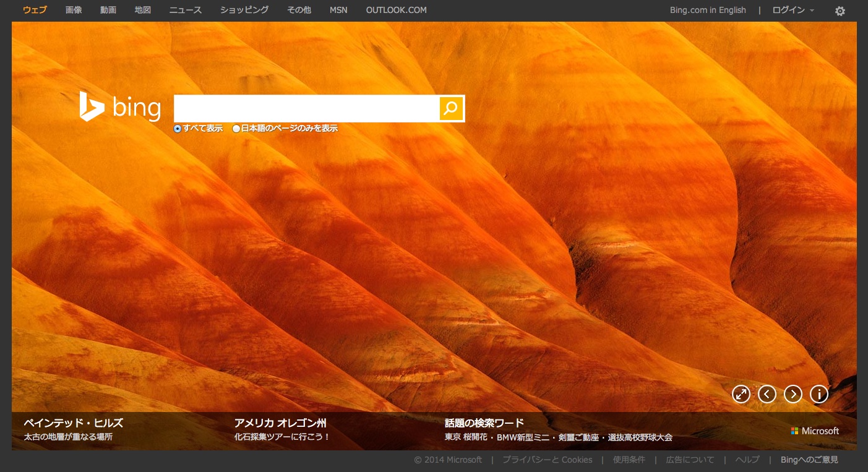868x472 pixels.
Task: Open the 画像 tab
Action: tap(74, 10)
